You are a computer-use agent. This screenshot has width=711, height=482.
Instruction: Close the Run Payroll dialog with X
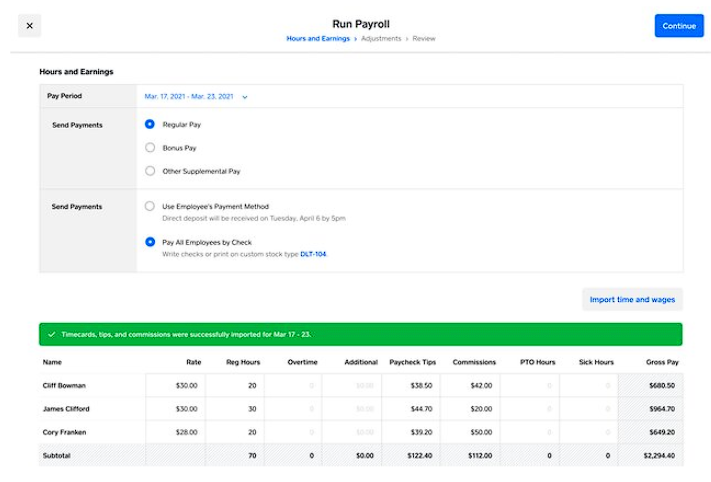point(29,26)
